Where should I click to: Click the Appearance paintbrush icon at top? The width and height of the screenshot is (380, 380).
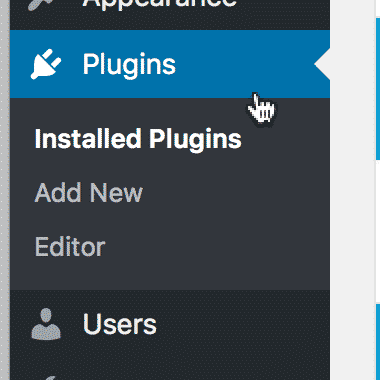[x=40, y=4]
